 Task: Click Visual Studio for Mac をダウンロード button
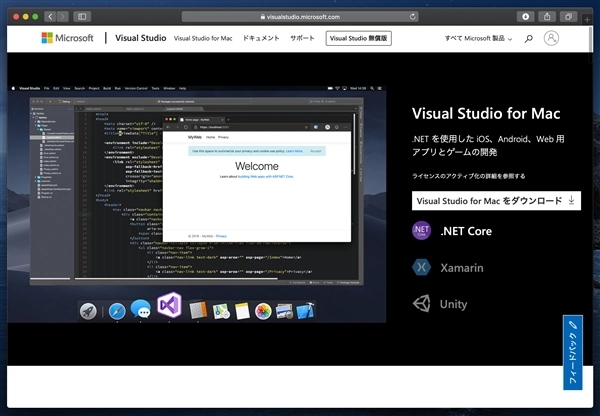click(496, 201)
